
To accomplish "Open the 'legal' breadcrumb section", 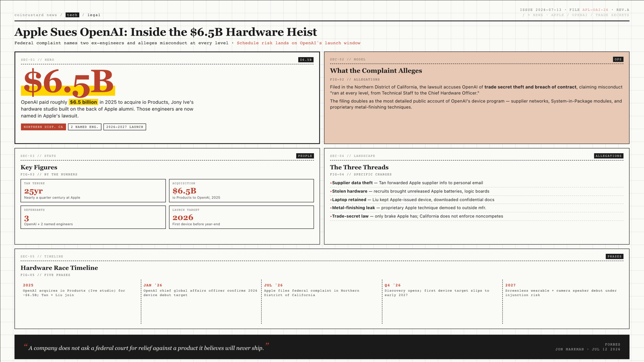I will pos(94,15).
